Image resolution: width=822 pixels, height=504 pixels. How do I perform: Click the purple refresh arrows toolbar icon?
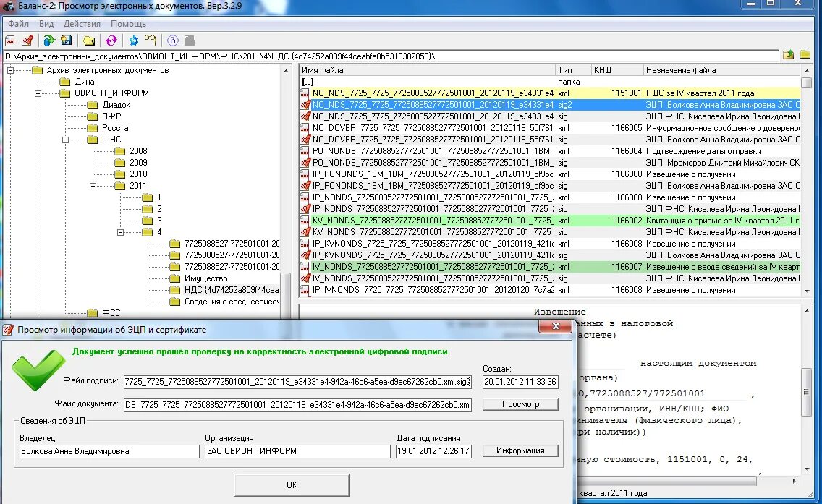click(x=111, y=40)
